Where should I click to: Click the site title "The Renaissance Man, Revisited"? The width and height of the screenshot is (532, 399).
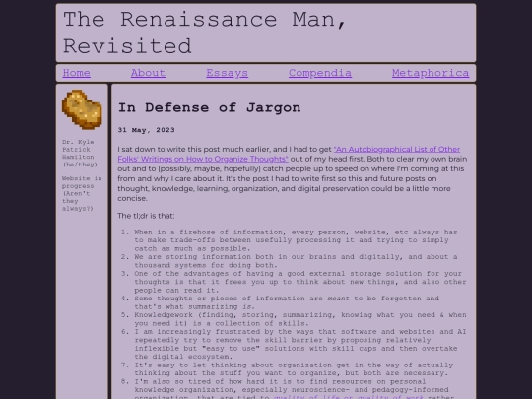pyautogui.click(x=205, y=33)
